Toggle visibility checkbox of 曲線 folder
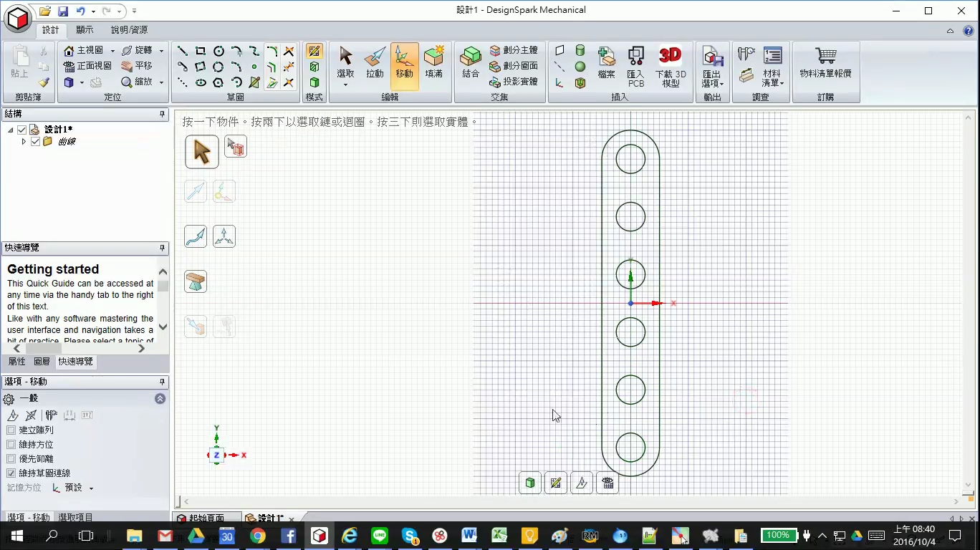The width and height of the screenshot is (980, 550). point(35,142)
